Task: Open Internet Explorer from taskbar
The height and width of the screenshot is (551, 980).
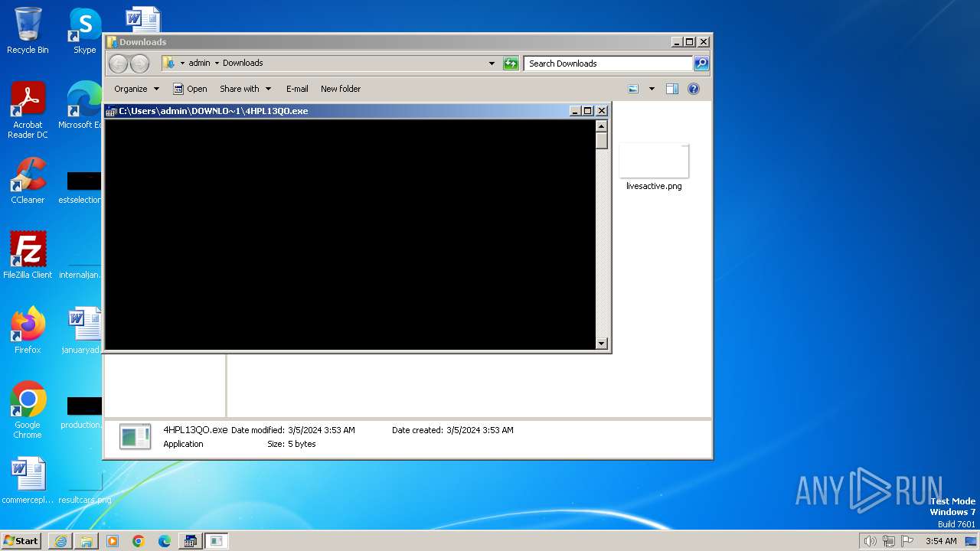Action: pyautogui.click(x=60, y=541)
